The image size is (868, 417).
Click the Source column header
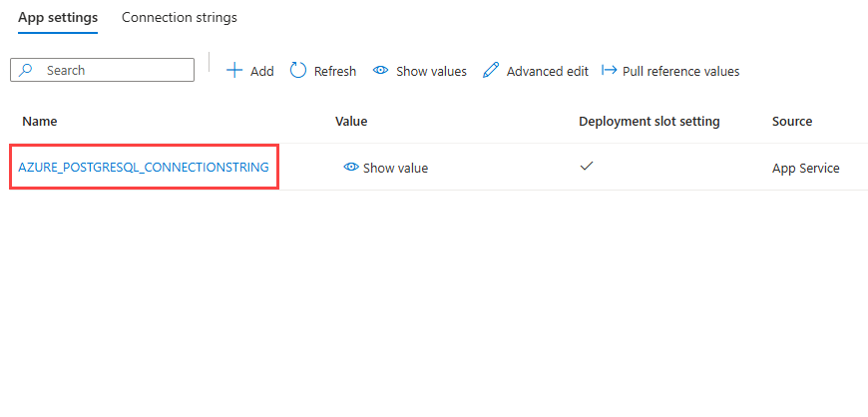coord(791,122)
